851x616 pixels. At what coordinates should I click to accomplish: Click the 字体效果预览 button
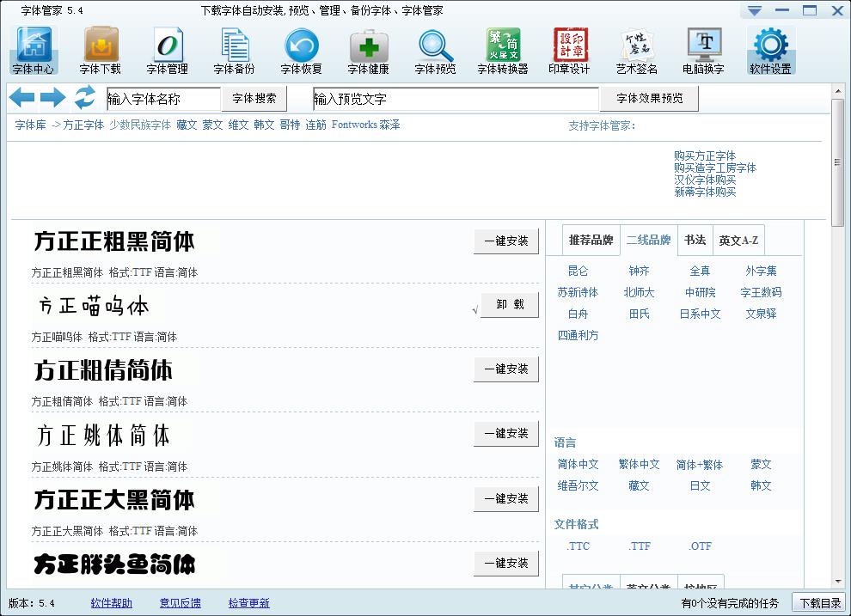click(x=650, y=98)
